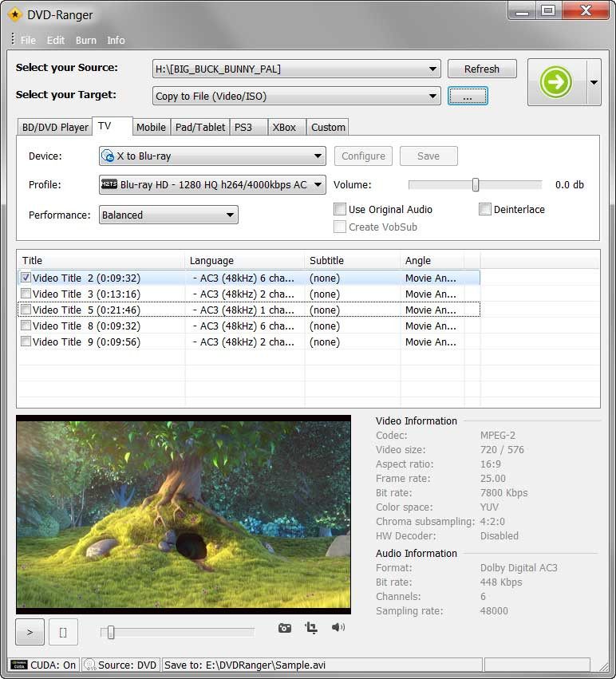Open the Performance dropdown set to Balanced
616x679 pixels.
[168, 215]
